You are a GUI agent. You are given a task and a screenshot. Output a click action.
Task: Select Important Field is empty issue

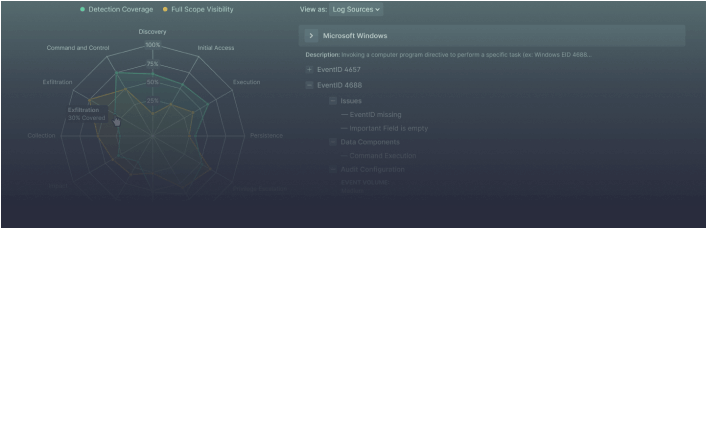(388, 128)
